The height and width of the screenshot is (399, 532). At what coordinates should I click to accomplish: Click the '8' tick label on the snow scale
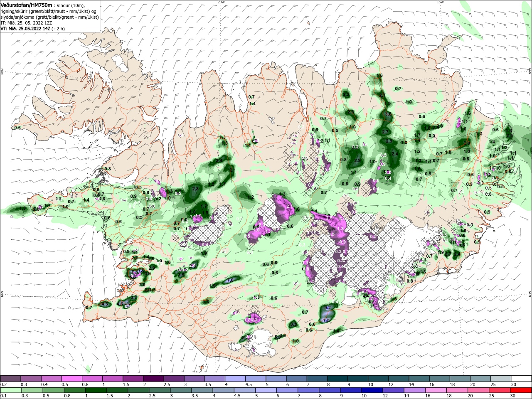click(x=328, y=384)
